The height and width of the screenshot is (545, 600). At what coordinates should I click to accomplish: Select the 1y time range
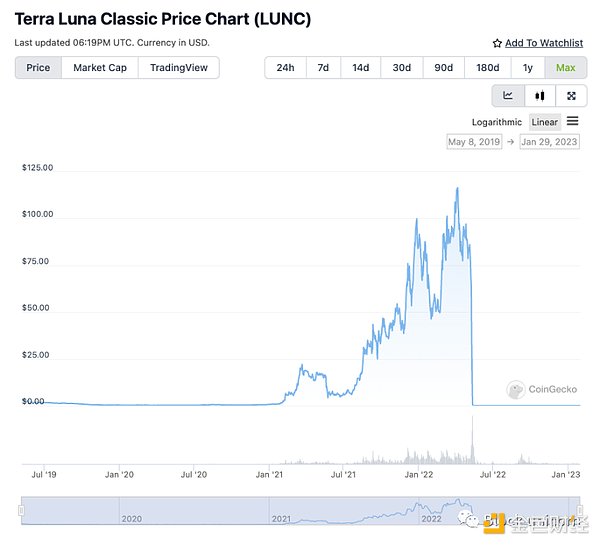click(528, 68)
